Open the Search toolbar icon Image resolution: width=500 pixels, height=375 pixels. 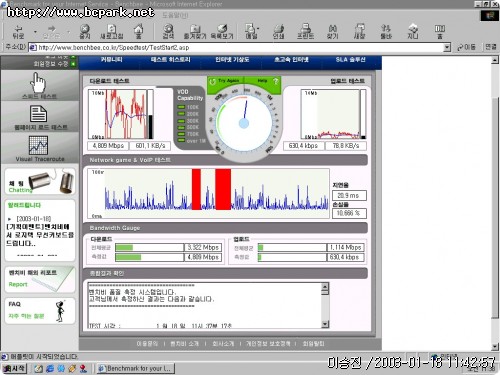[168, 31]
